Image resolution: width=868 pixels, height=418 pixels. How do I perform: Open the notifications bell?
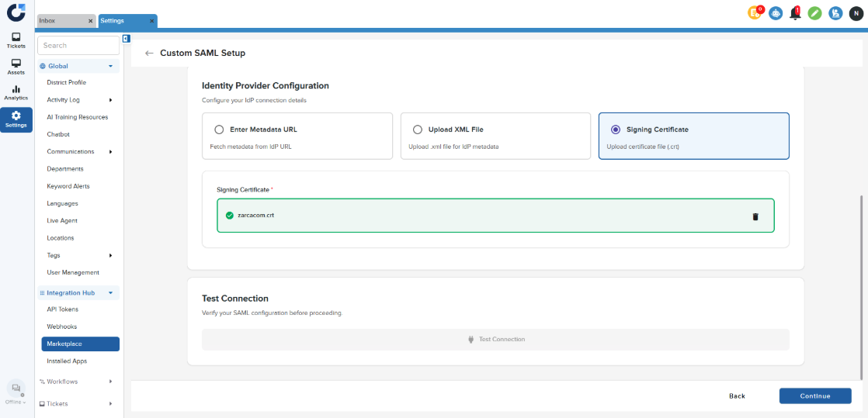(x=794, y=13)
